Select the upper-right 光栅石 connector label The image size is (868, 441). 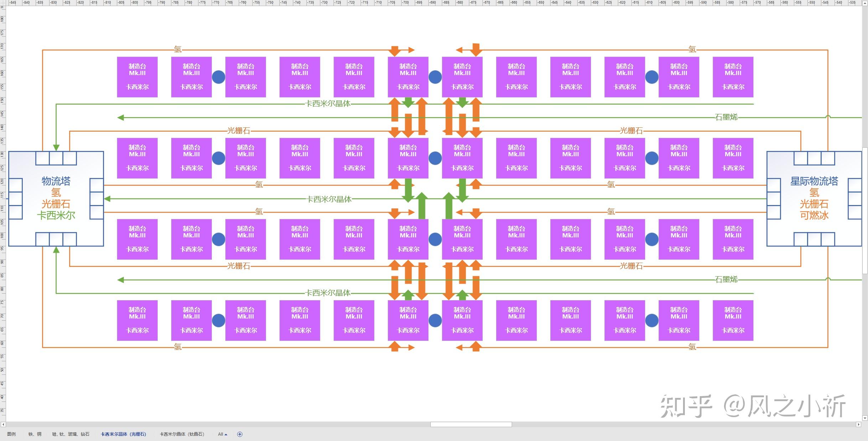point(631,131)
